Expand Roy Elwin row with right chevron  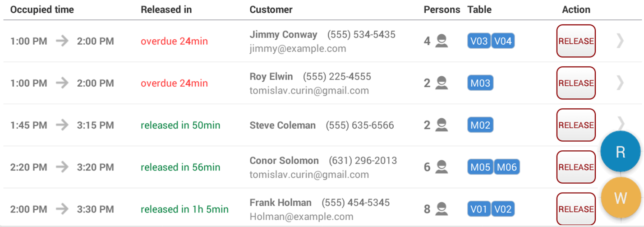click(x=621, y=83)
